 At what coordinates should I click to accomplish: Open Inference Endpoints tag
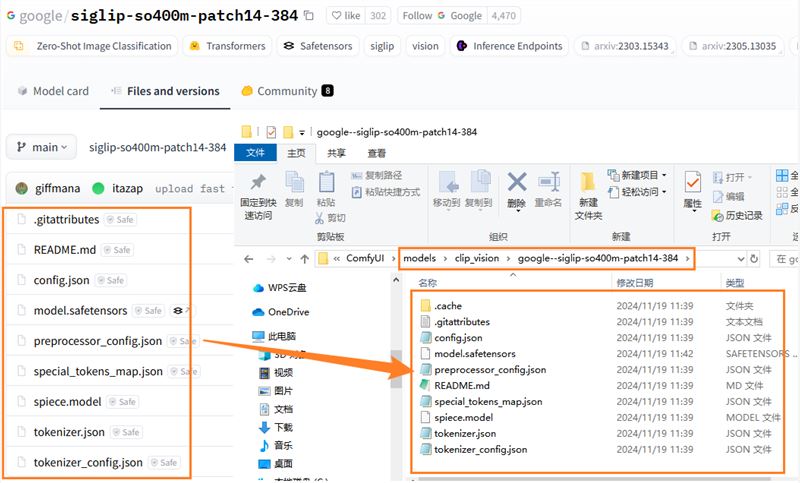click(509, 46)
